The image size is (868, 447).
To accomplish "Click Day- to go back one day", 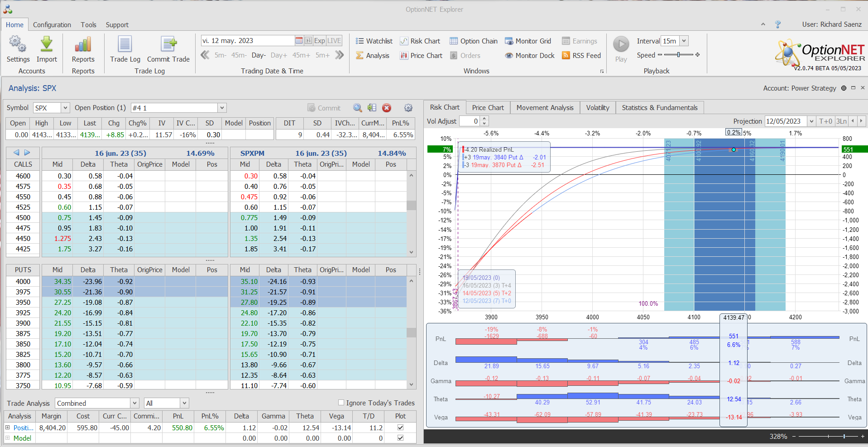I will (258, 55).
